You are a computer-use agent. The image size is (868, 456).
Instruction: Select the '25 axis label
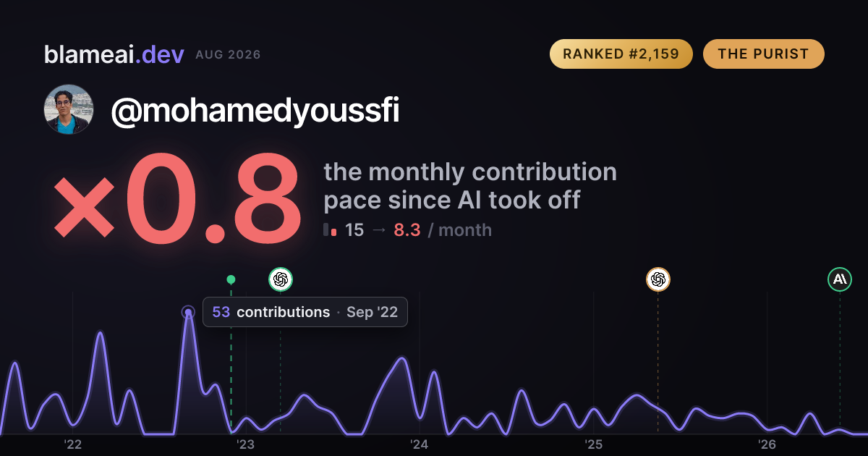point(593,444)
